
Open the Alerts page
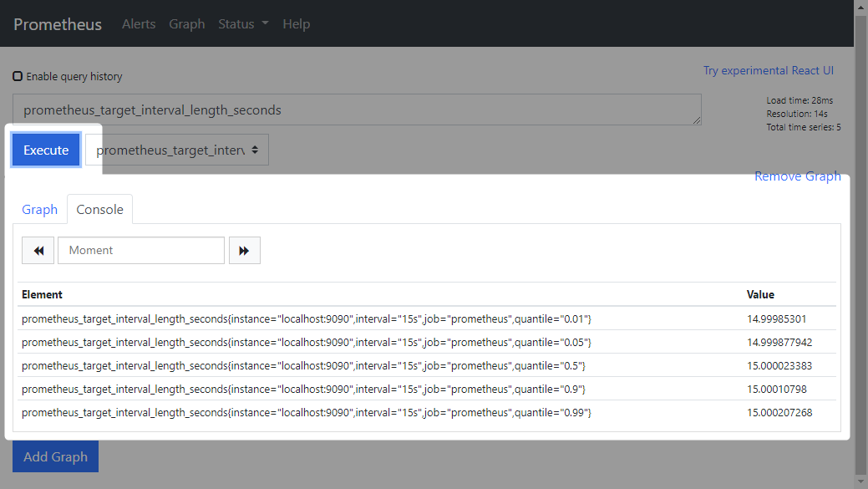pos(139,23)
